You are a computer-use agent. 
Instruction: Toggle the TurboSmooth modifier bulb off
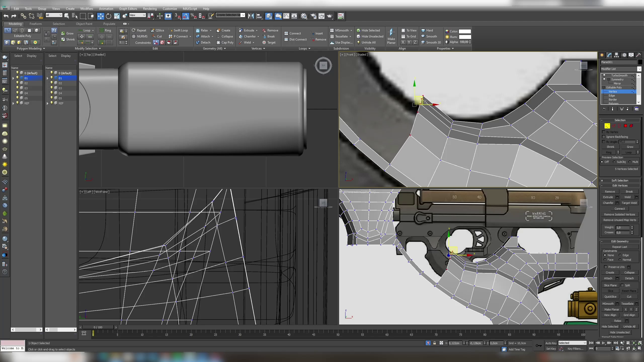[x=604, y=75]
